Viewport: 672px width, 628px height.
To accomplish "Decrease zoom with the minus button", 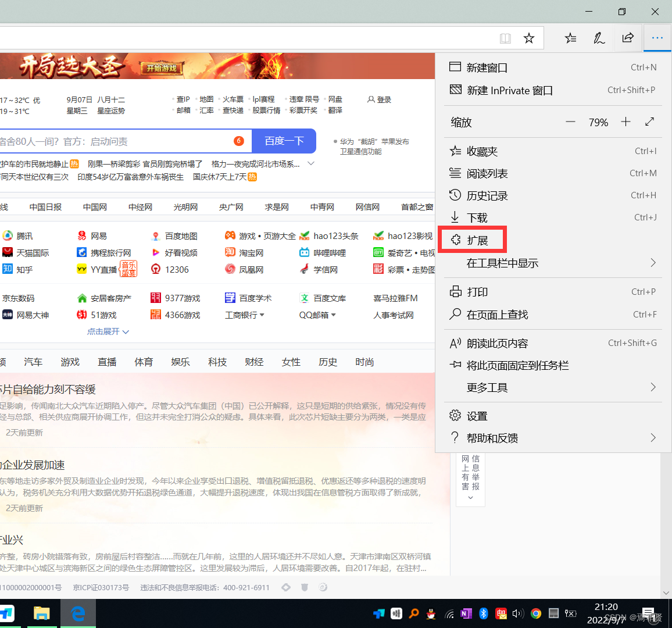I will 570,122.
